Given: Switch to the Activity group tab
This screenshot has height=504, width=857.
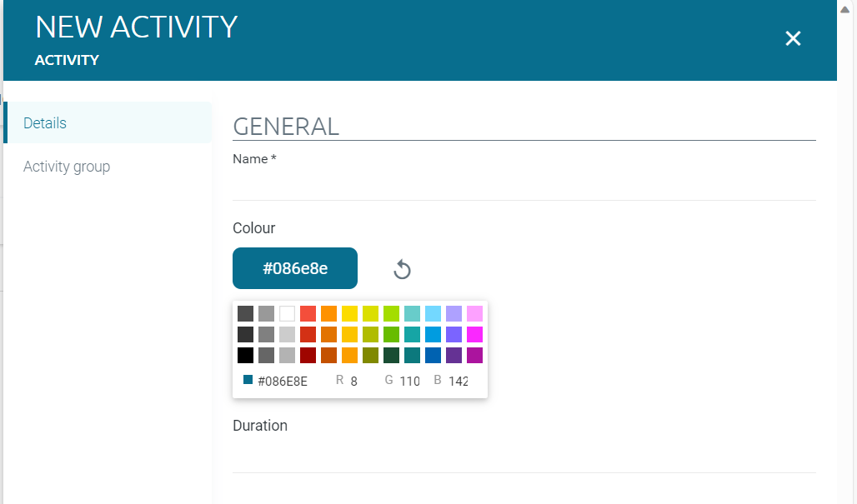Looking at the screenshot, I should point(108,167).
